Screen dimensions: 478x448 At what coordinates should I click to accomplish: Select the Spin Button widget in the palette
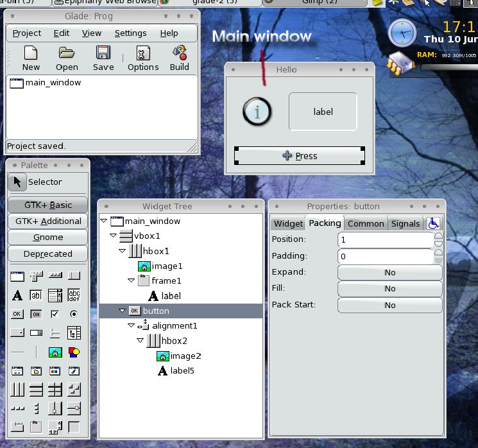(x=37, y=332)
